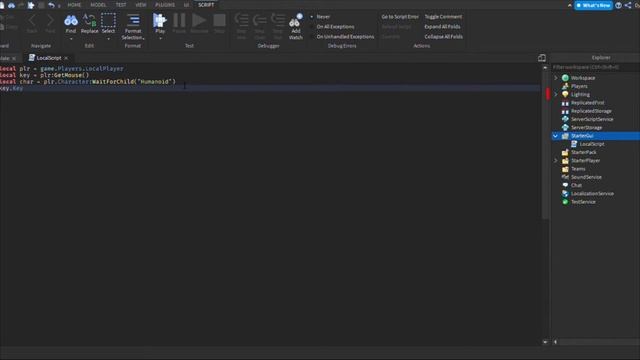The image size is (640, 360).
Task: Click the TestService icon in Explorer
Action: (x=565, y=202)
